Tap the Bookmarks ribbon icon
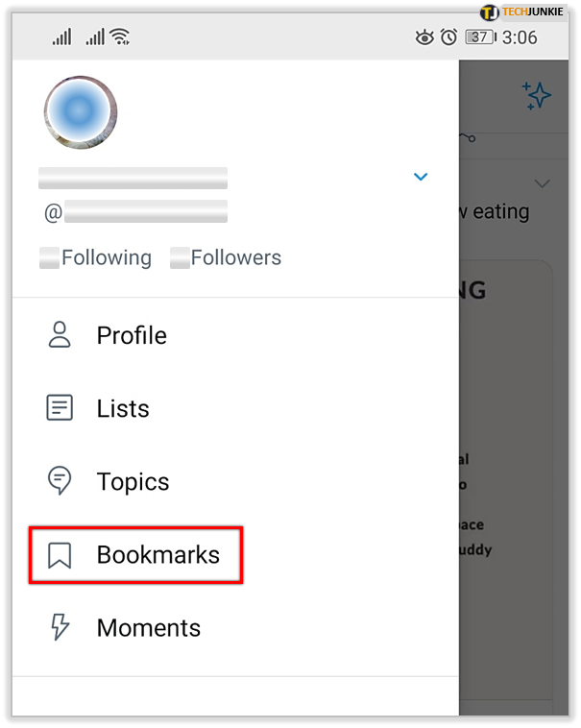This screenshot has height=728, width=581. [60, 555]
